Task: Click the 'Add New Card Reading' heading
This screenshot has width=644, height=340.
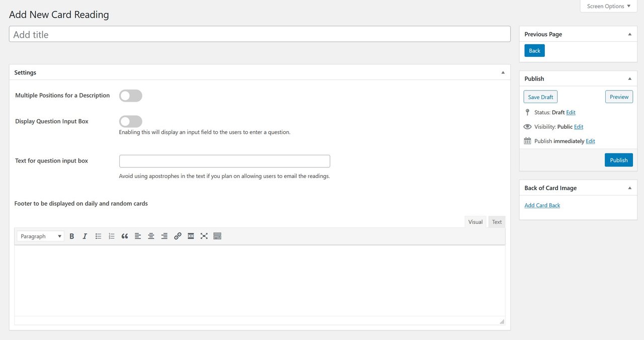Action: [59, 15]
